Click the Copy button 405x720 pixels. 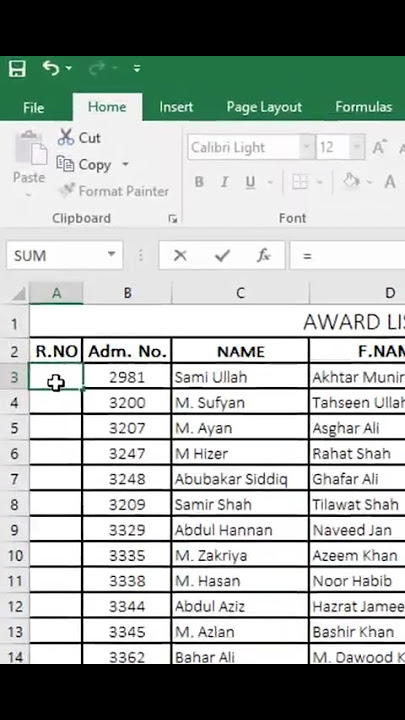(84, 164)
